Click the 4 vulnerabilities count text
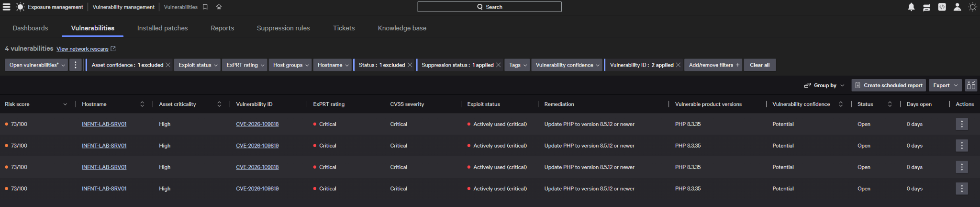Image resolution: width=980 pixels, height=207 pixels. point(29,48)
